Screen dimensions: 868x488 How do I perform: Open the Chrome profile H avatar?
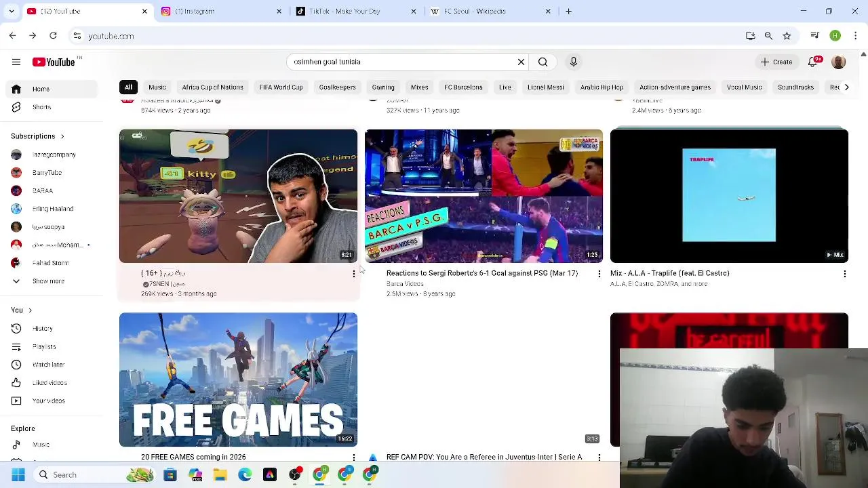pyautogui.click(x=835, y=36)
